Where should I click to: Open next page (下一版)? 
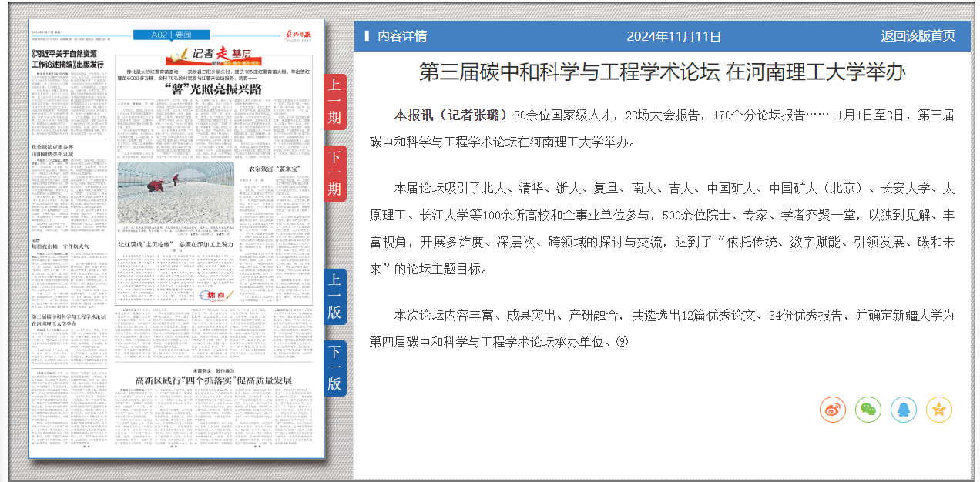pos(334,368)
